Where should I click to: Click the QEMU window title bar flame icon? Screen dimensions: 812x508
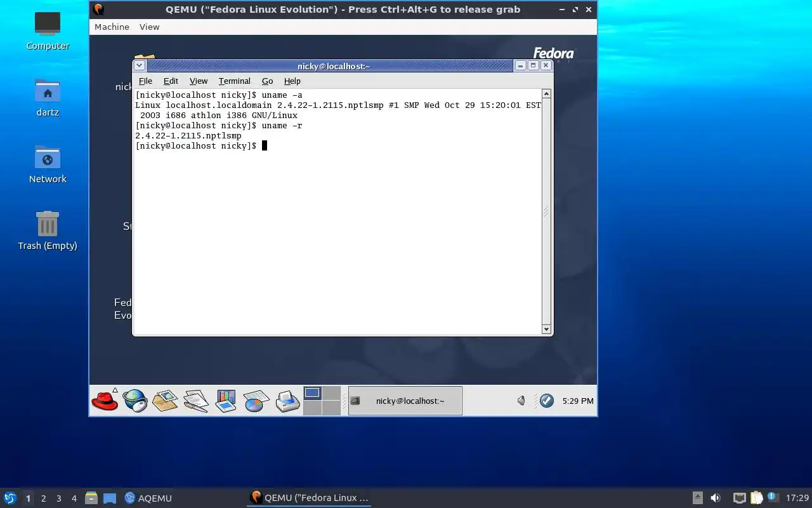pyautogui.click(x=98, y=9)
